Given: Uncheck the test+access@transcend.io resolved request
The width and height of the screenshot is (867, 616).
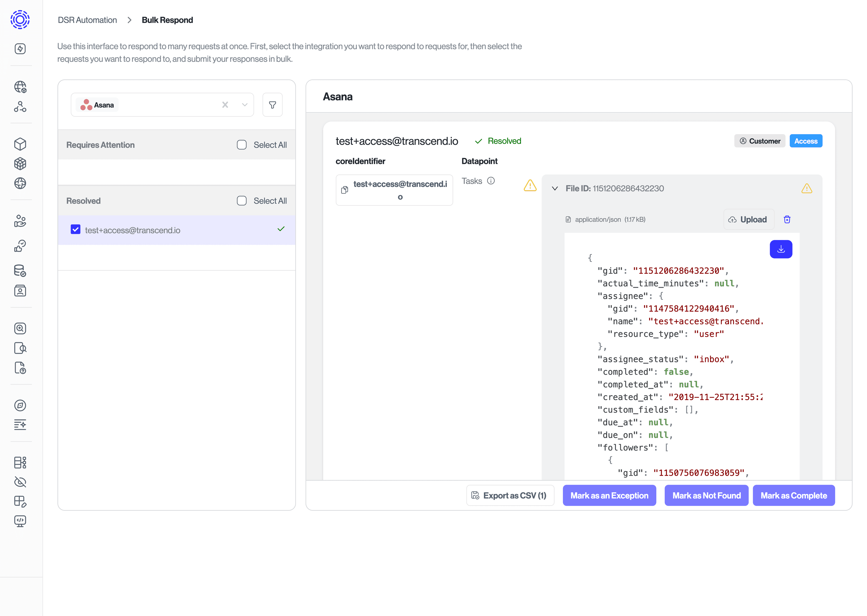Looking at the screenshot, I should point(76,229).
